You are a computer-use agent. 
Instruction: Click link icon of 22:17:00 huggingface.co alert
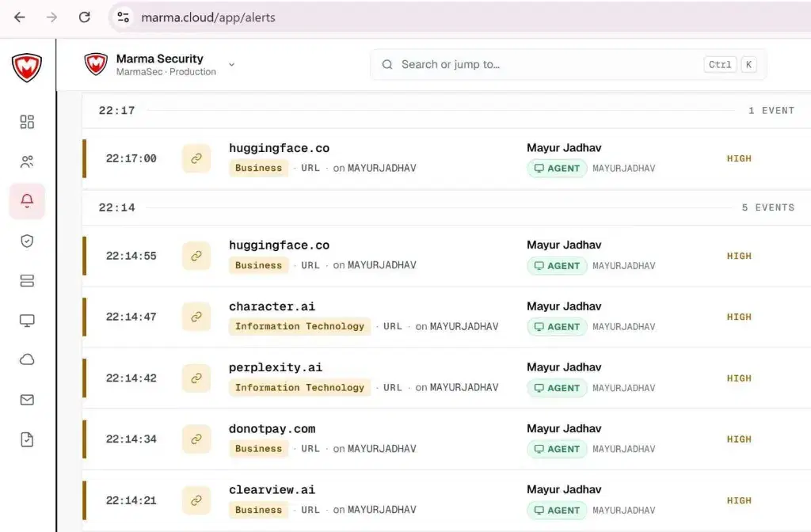[196, 158]
